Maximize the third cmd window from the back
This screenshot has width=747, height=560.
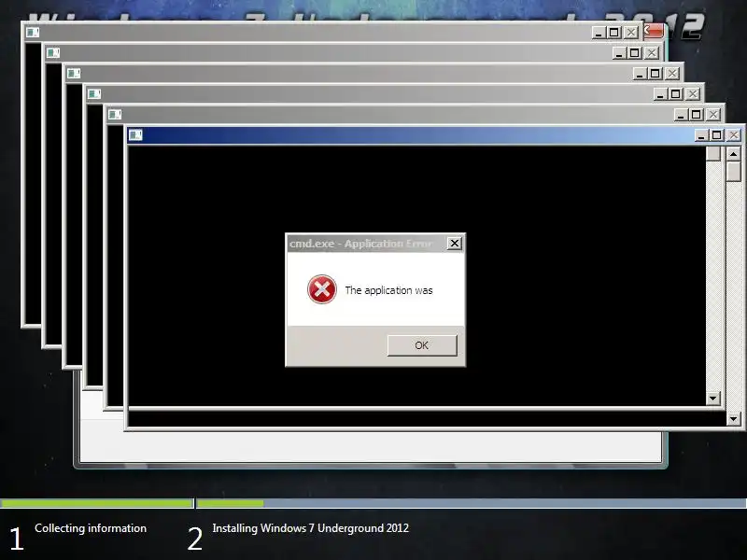(x=655, y=74)
